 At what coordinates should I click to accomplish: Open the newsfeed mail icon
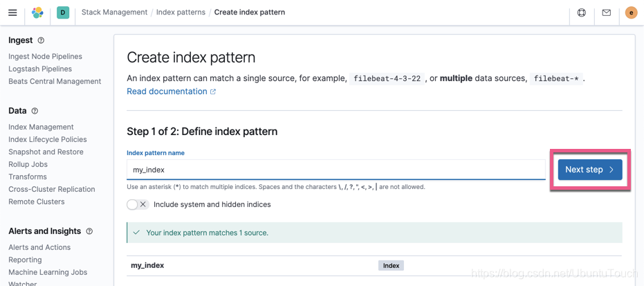[607, 12]
